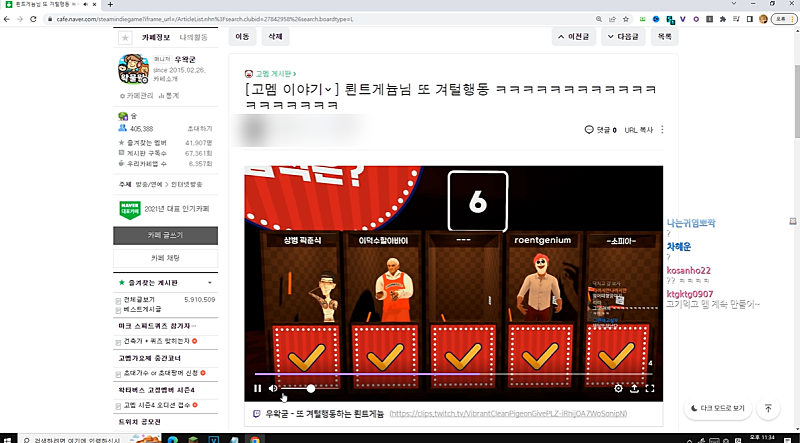
Task: Reload the page with refresh icon
Action: click(x=33, y=19)
